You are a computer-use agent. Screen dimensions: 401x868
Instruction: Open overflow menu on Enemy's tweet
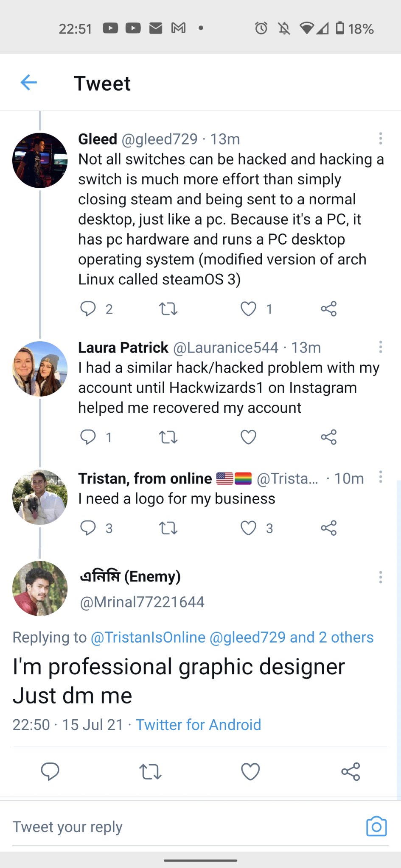(381, 577)
